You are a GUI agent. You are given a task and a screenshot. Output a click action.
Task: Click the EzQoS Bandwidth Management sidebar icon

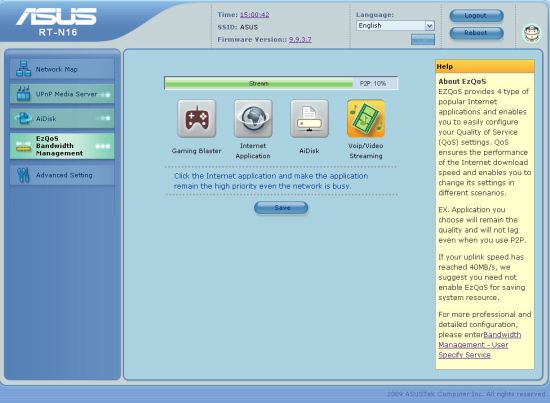click(23, 147)
